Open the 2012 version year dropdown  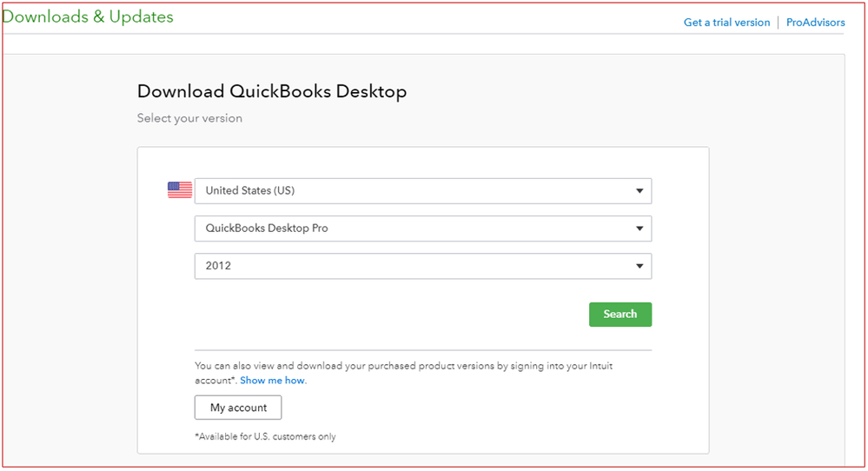coord(423,266)
